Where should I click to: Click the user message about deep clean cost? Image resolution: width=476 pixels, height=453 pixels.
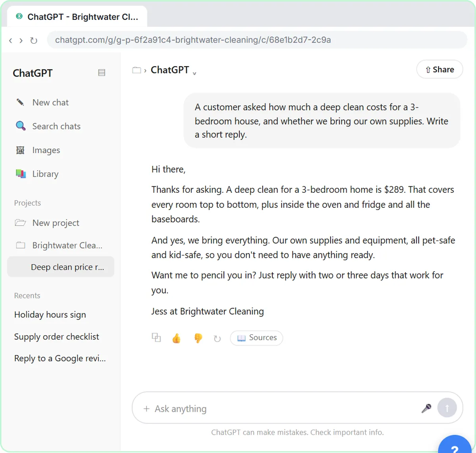click(x=322, y=121)
